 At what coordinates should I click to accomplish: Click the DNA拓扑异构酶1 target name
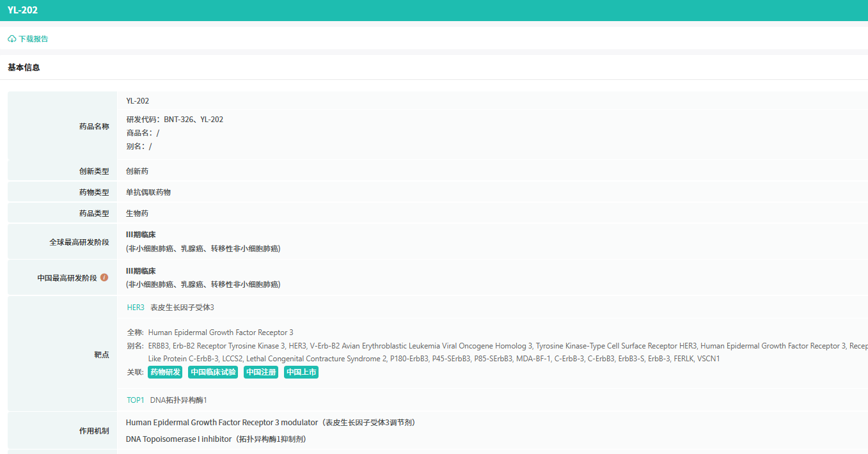pos(178,400)
